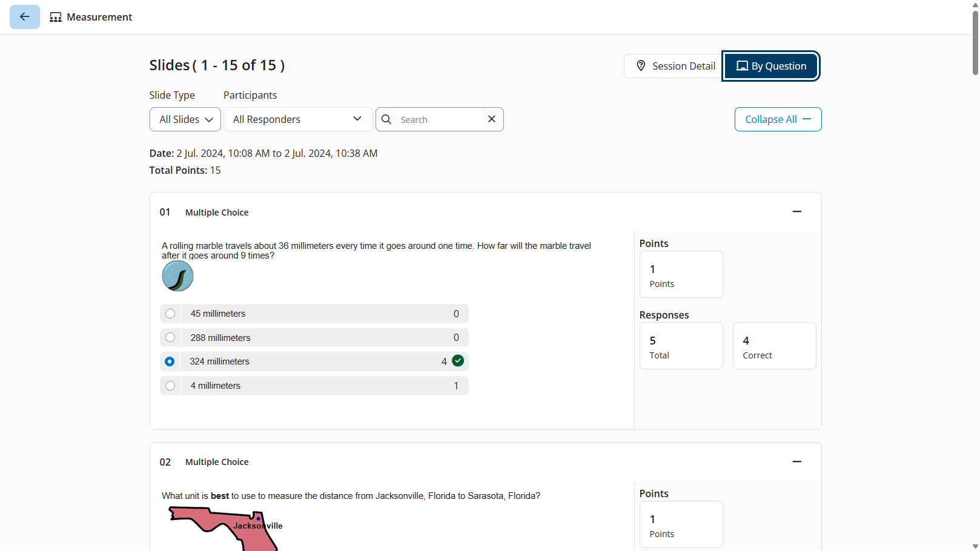The height and width of the screenshot is (551, 980).
Task: Collapse question 01 with minus icon
Action: [x=796, y=211]
